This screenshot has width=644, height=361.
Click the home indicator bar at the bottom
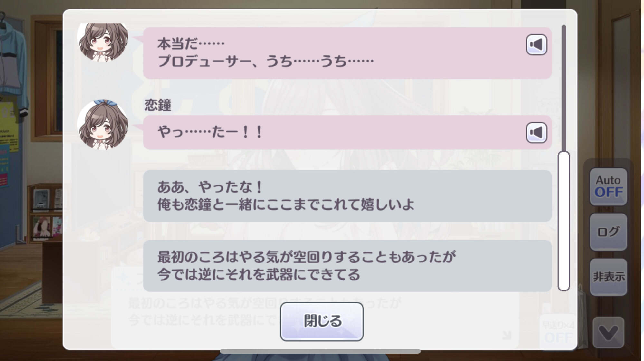click(x=320, y=351)
